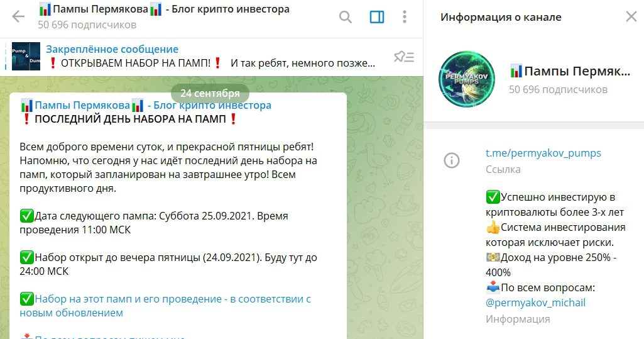
Task: Click the channel title in header
Action: 164,9
